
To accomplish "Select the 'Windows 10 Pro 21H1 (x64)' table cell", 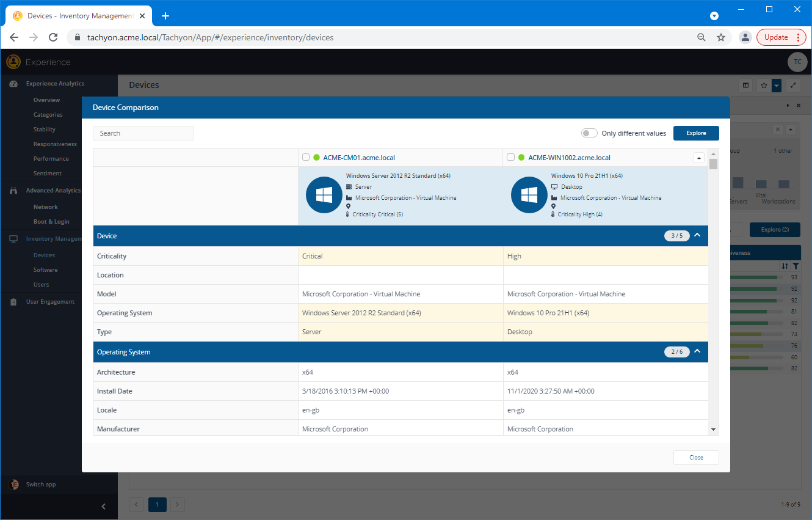I will pyautogui.click(x=606, y=313).
